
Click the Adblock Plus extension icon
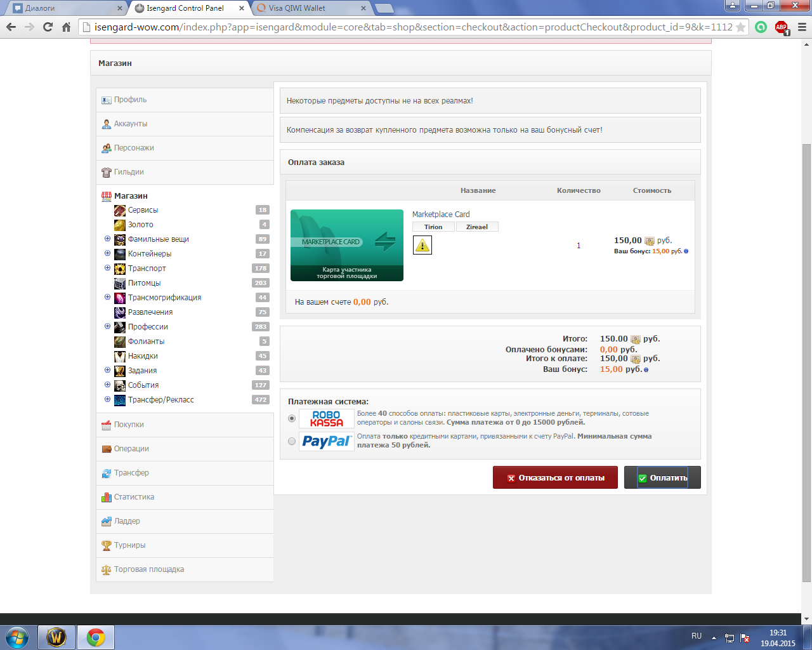[782, 27]
